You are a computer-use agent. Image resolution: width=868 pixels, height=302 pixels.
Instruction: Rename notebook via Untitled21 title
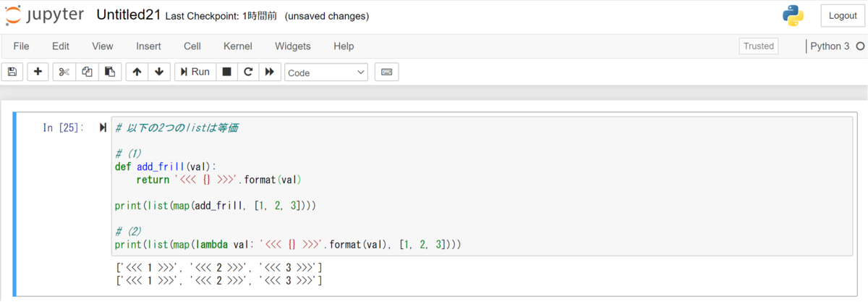pyautogui.click(x=128, y=15)
